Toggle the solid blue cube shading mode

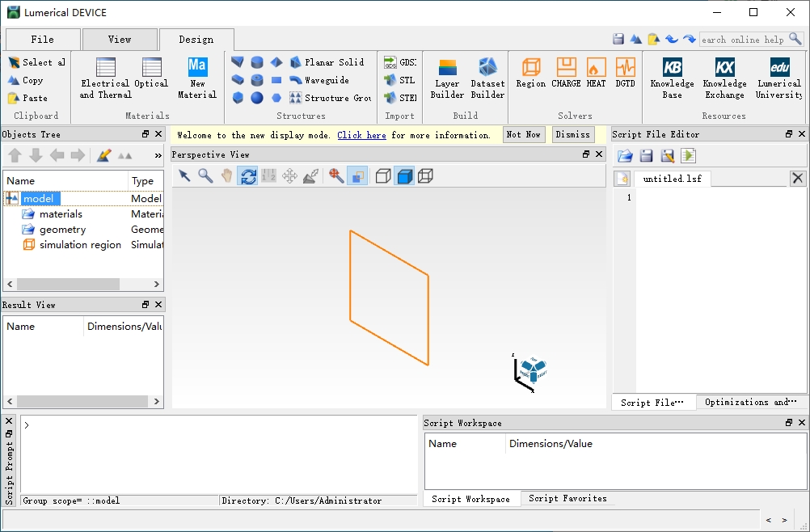404,175
